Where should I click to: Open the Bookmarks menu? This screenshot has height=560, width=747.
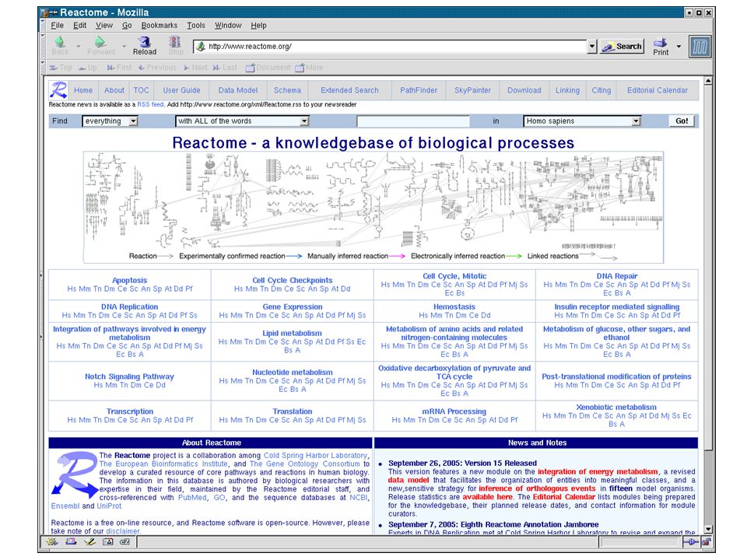159,25
